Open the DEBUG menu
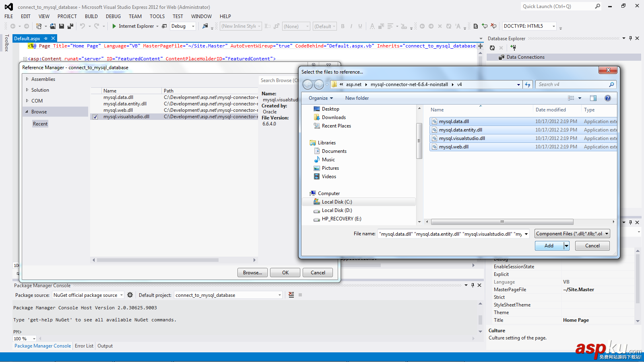Viewport: 644px width, 362px height. coord(114,16)
